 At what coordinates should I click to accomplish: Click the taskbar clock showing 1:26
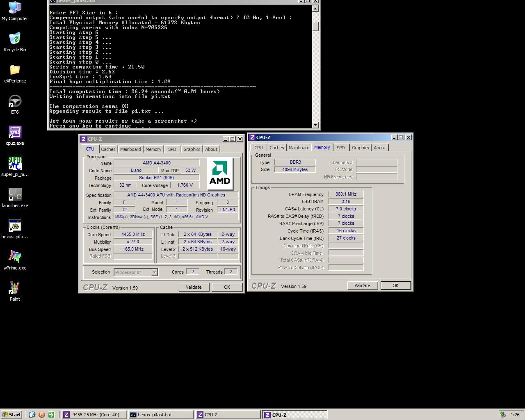(x=515, y=415)
